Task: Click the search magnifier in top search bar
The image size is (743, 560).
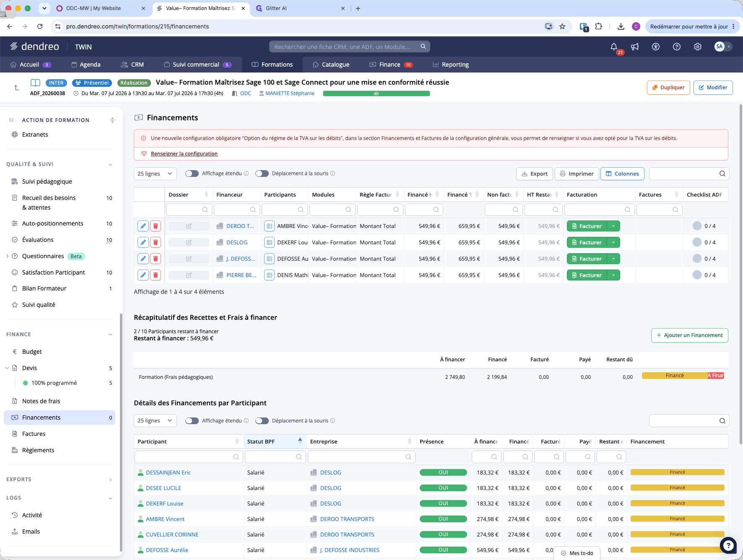Action: (423, 47)
